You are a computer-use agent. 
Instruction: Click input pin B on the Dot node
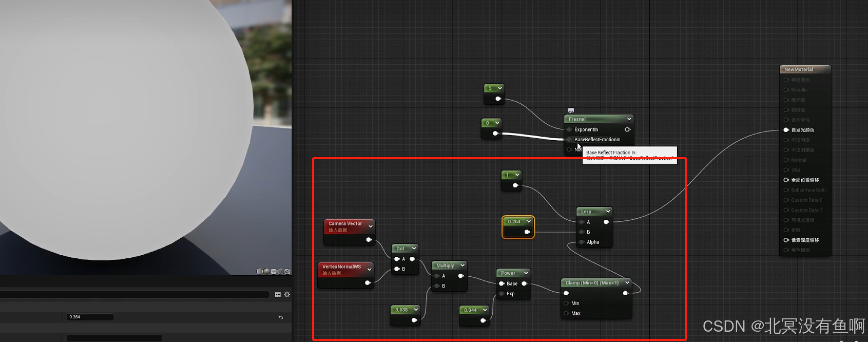[x=397, y=269]
